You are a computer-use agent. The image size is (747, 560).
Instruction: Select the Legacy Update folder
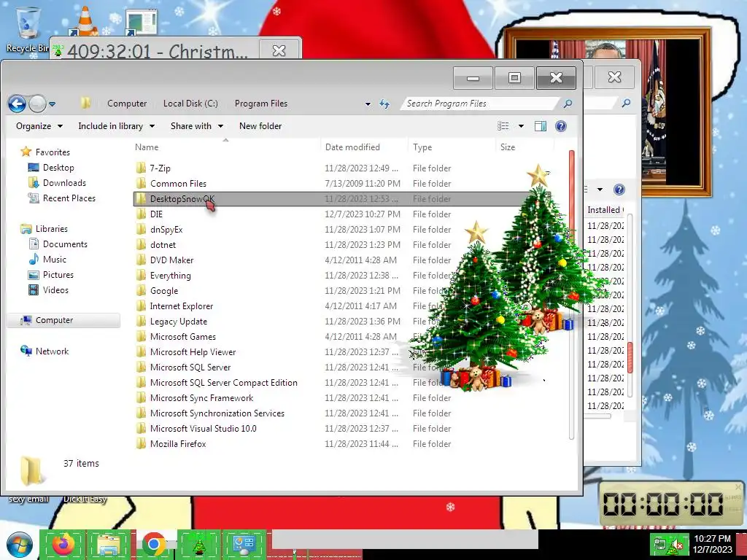(178, 321)
